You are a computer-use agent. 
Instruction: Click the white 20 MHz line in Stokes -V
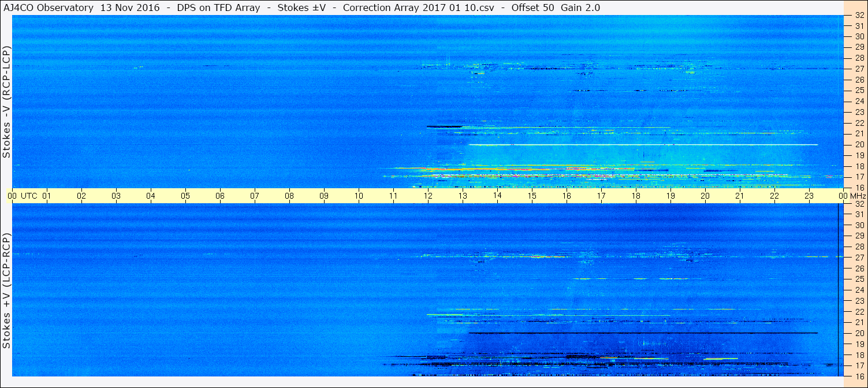pos(643,144)
